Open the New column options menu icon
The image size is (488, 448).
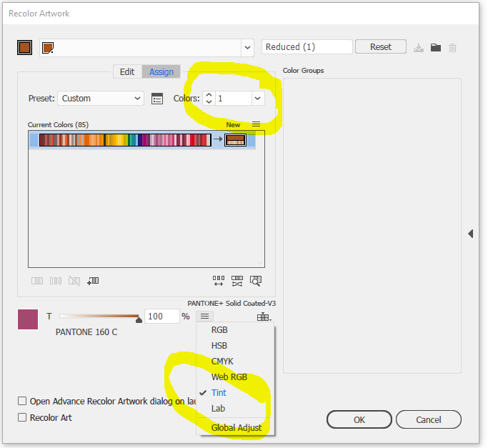point(256,124)
